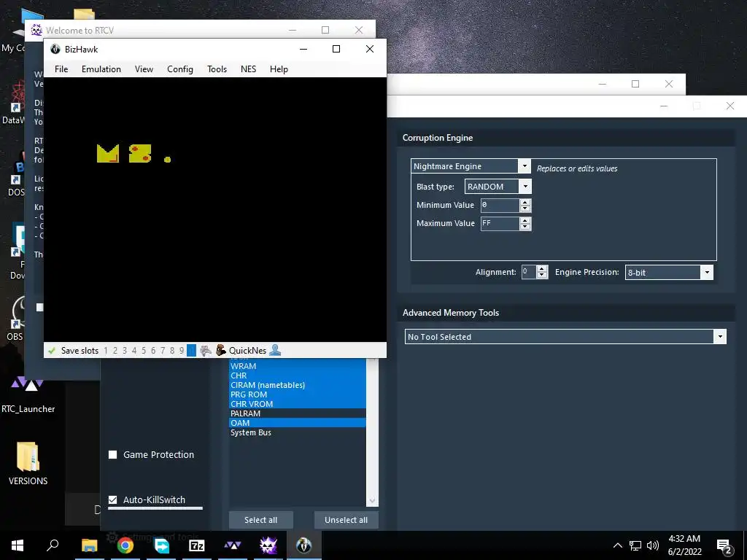Enable the Game Protection checkbox

pyautogui.click(x=113, y=455)
